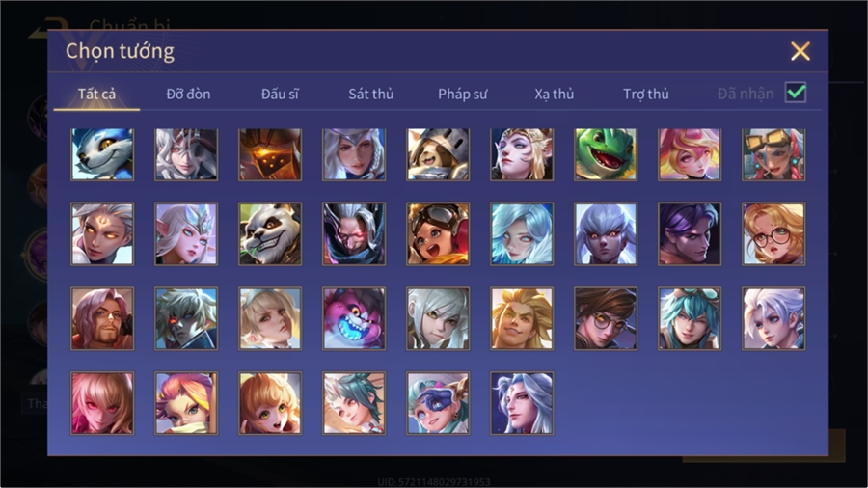The width and height of the screenshot is (868, 488).
Task: Choose the green chameleon hero portrait
Action: point(606,154)
